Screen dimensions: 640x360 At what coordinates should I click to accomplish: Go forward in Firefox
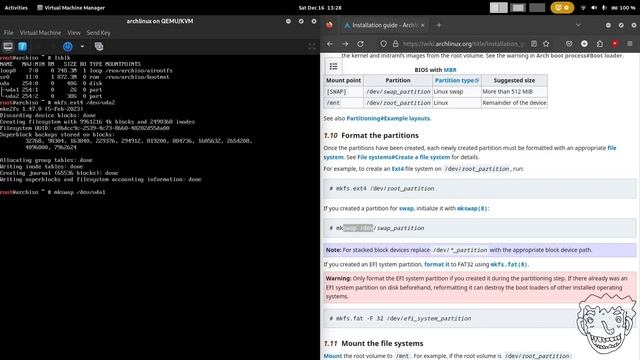(x=345, y=44)
